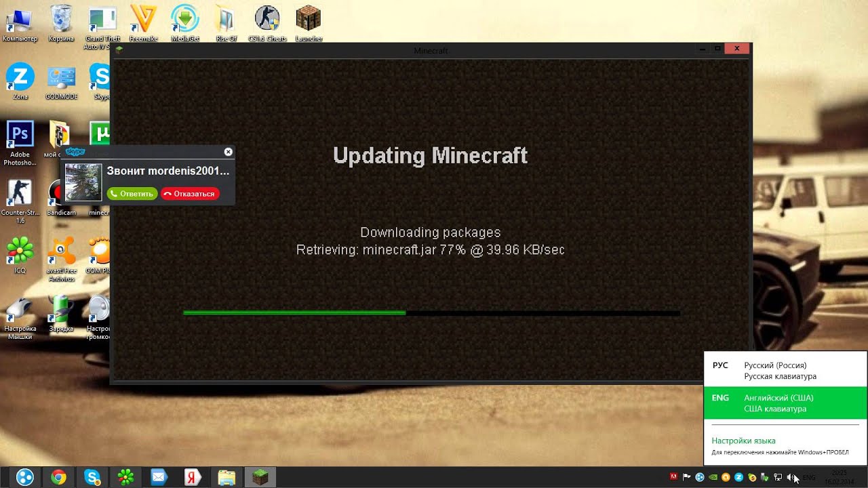The height and width of the screenshot is (488, 868).
Task: Open the taskbar clock and date
Action: tap(839, 477)
